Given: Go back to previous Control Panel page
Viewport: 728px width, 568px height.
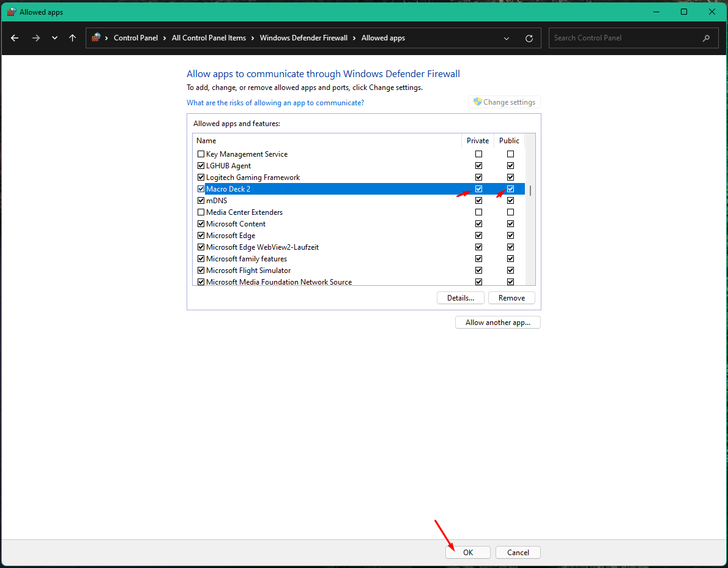Looking at the screenshot, I should (x=15, y=38).
